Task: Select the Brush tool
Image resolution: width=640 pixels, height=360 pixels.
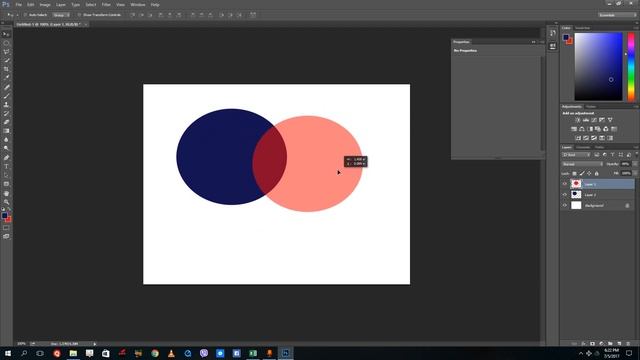Action: pos(6,96)
